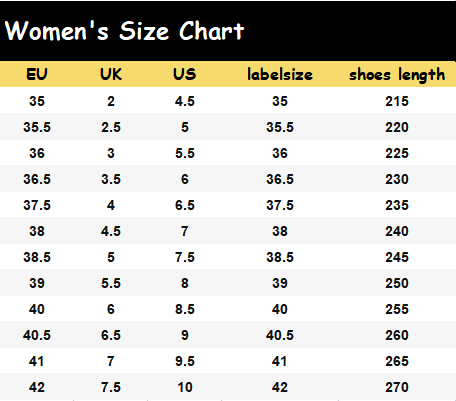
Task: Select labelsize 39 cell
Action: [x=280, y=283]
